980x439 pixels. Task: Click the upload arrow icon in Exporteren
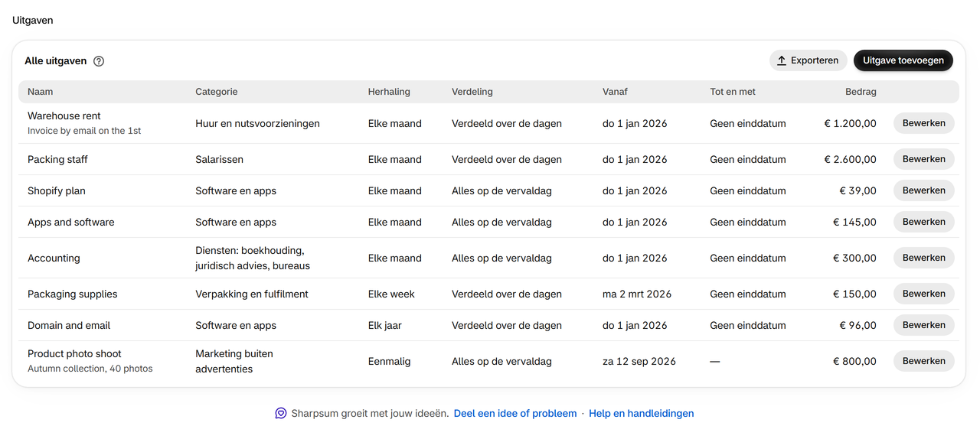click(x=782, y=60)
